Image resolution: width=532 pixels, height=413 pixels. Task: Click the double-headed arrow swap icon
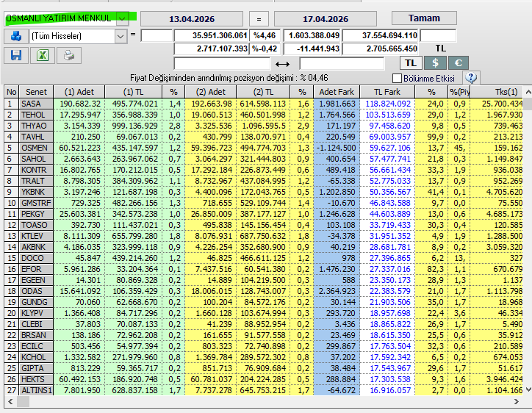click(282, 64)
